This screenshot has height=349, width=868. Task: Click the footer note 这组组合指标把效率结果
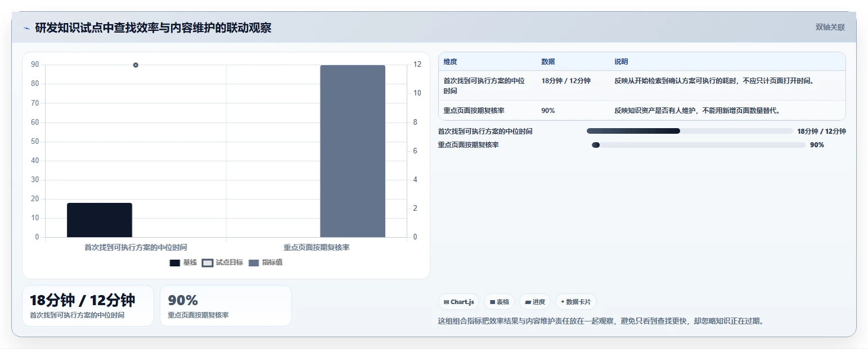coord(601,321)
